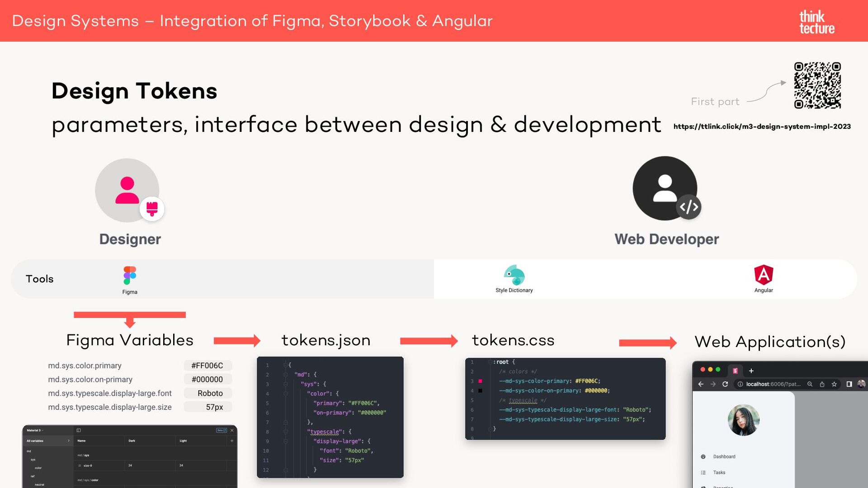The height and width of the screenshot is (488, 868).
Task: Toggle the browser split-view icon
Action: [849, 384]
